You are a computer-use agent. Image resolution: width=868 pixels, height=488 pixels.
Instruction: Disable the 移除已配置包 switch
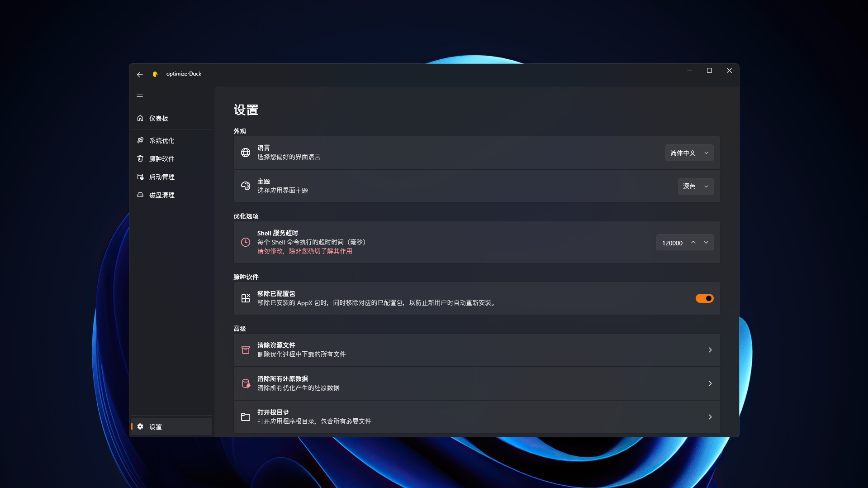[x=704, y=298]
